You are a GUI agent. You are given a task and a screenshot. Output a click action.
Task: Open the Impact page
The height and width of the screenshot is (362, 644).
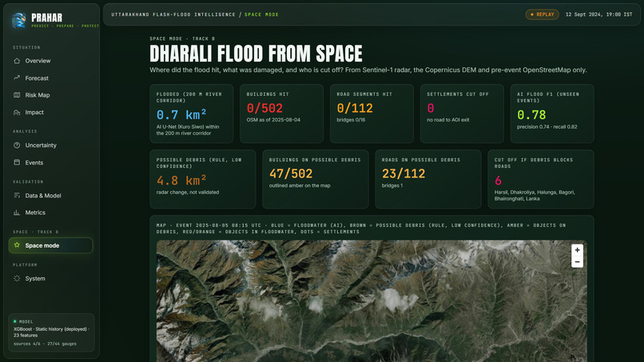50,112
